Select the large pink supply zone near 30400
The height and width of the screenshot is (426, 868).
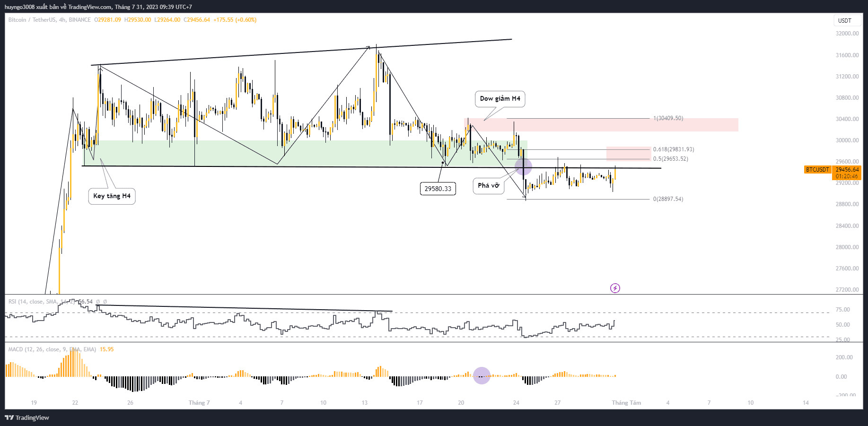601,125
